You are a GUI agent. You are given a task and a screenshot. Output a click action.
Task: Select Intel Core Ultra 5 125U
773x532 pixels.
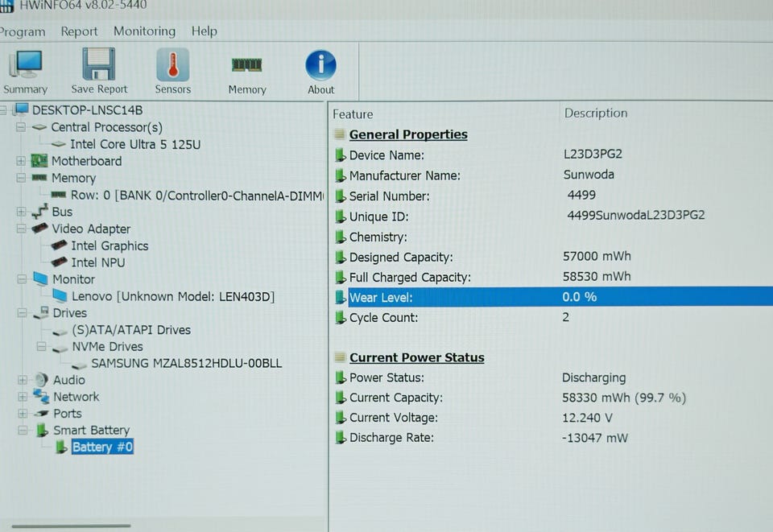135,144
